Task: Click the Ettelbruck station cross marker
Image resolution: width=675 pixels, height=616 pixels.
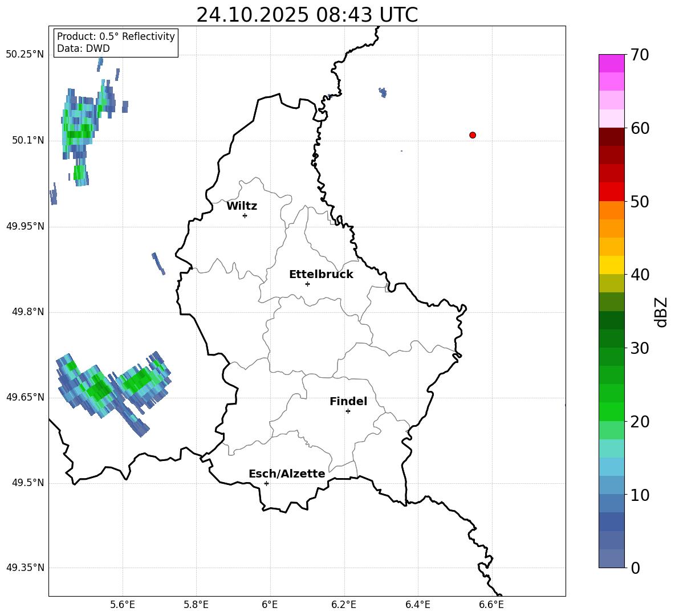Action: click(307, 284)
